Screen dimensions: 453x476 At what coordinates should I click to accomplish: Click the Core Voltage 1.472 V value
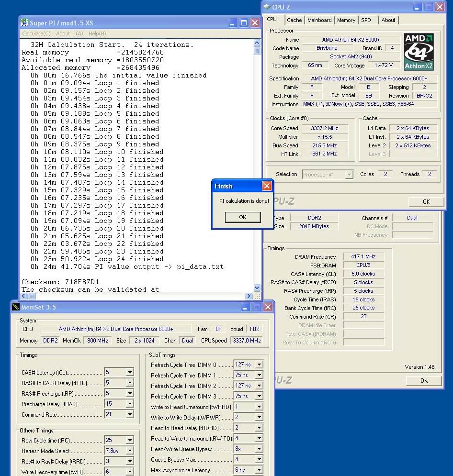click(x=384, y=65)
